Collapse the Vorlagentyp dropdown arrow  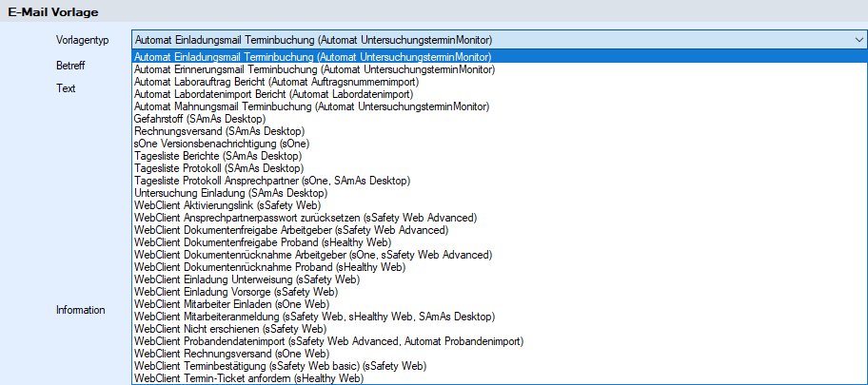858,40
